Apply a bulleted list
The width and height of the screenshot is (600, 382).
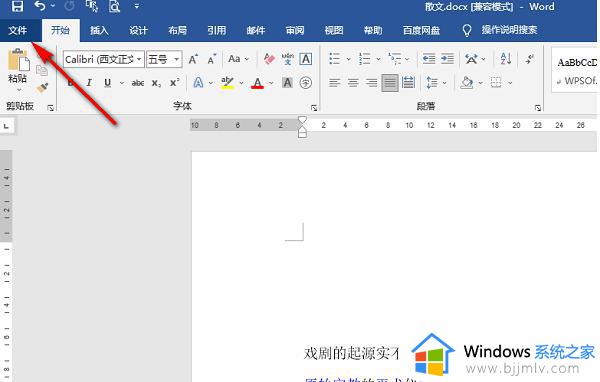click(x=334, y=59)
